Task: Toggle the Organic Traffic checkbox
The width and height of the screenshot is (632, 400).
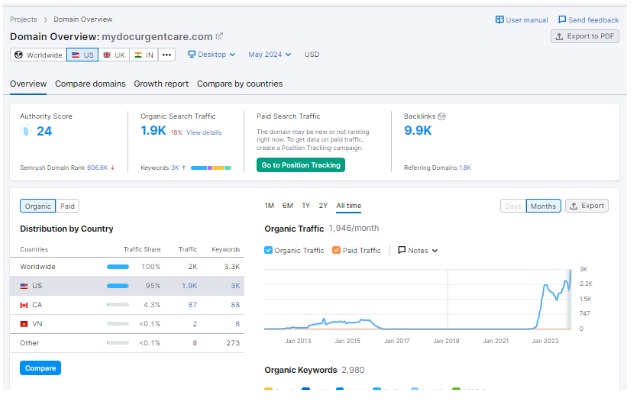Action: [268, 250]
